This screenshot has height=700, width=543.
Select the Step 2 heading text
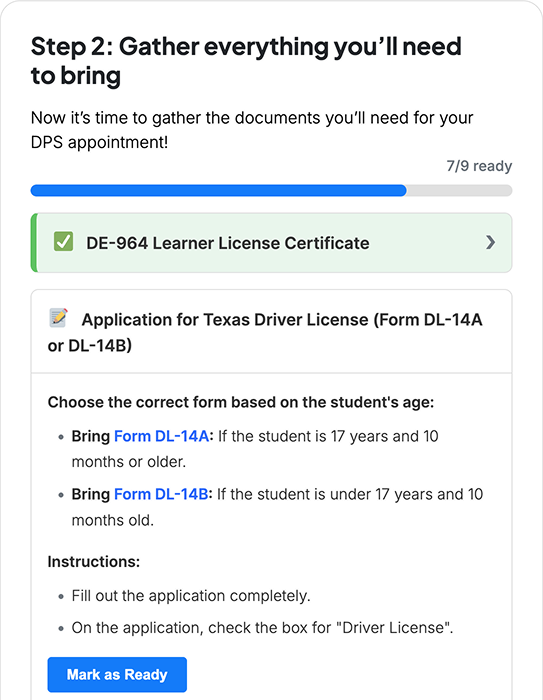pos(246,61)
